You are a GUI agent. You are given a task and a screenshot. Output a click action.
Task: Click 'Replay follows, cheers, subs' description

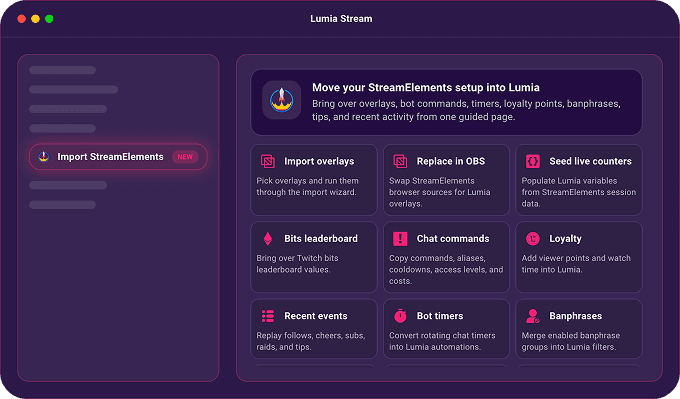tap(311, 341)
